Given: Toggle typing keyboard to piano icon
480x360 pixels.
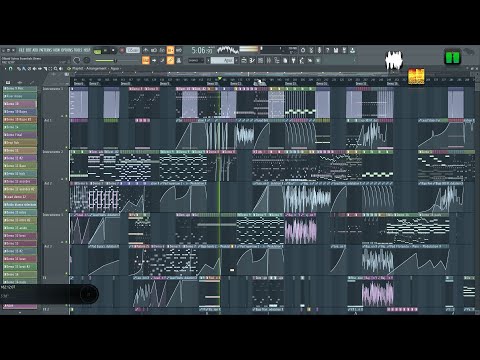Looking at the screenshot, I should pyautogui.click(x=146, y=60).
